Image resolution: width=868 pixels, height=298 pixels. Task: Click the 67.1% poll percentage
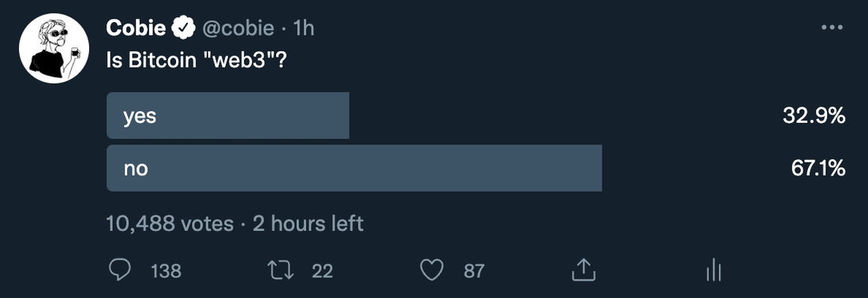click(x=817, y=168)
